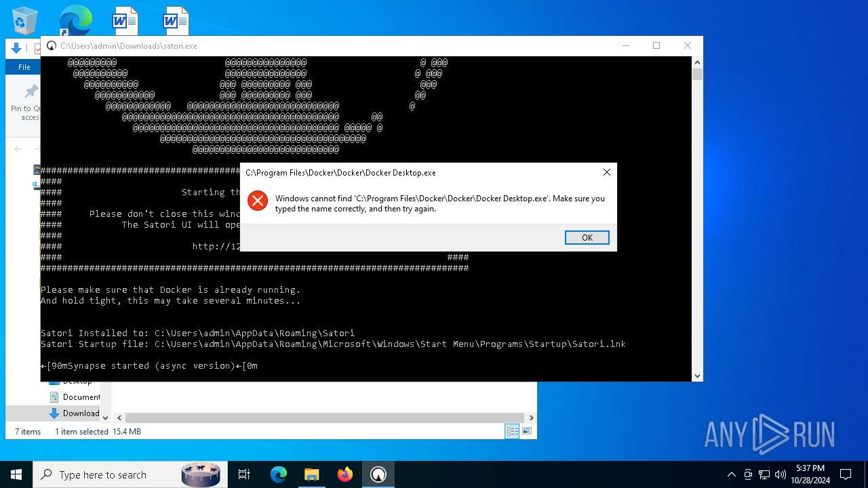Show hidden system tray icons
The image size is (868, 488).
click(732, 474)
